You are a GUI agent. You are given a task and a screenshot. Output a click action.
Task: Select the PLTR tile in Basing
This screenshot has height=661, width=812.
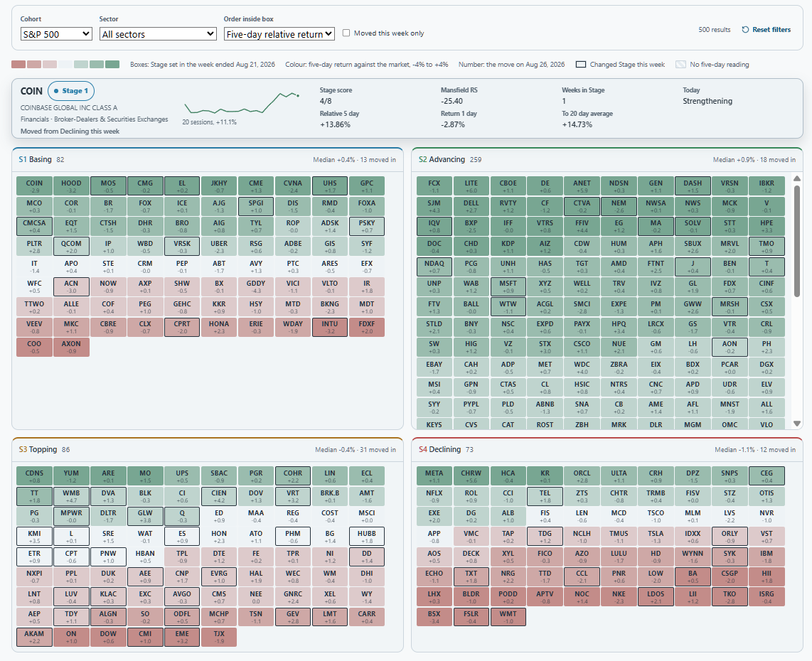[34, 247]
